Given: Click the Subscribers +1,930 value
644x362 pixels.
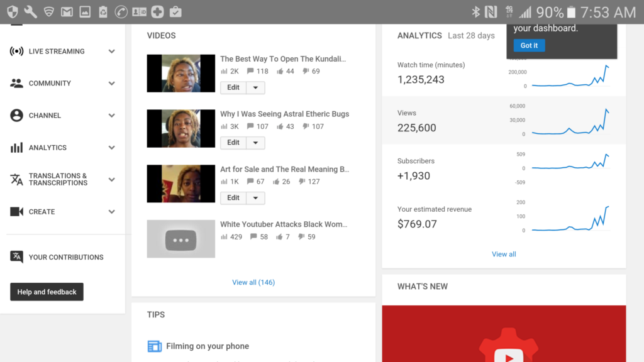Looking at the screenshot, I should (414, 176).
